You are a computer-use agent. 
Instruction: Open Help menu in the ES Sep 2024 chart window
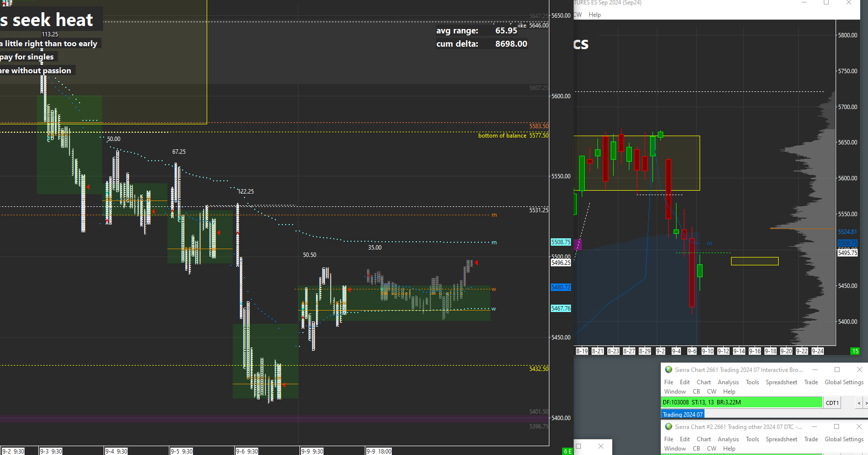[595, 15]
